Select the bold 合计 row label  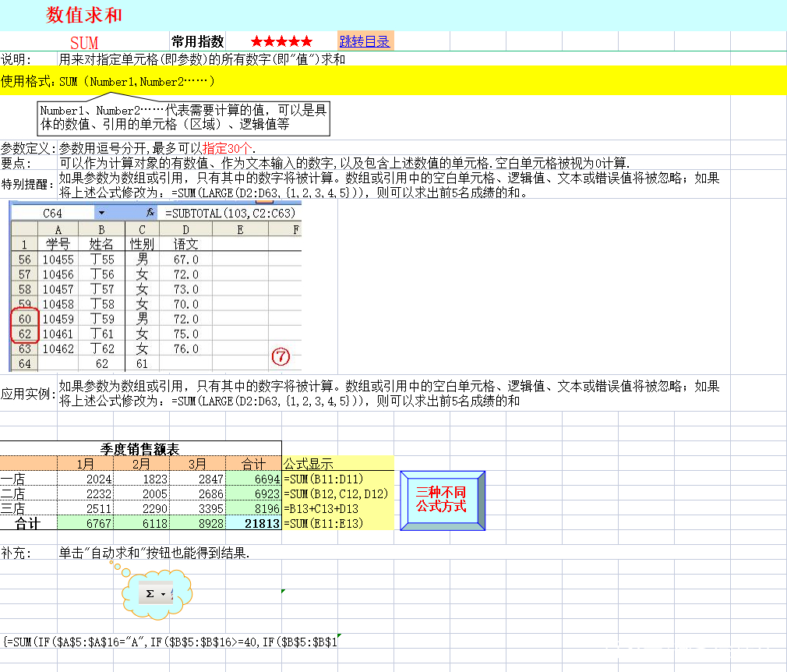(28, 523)
